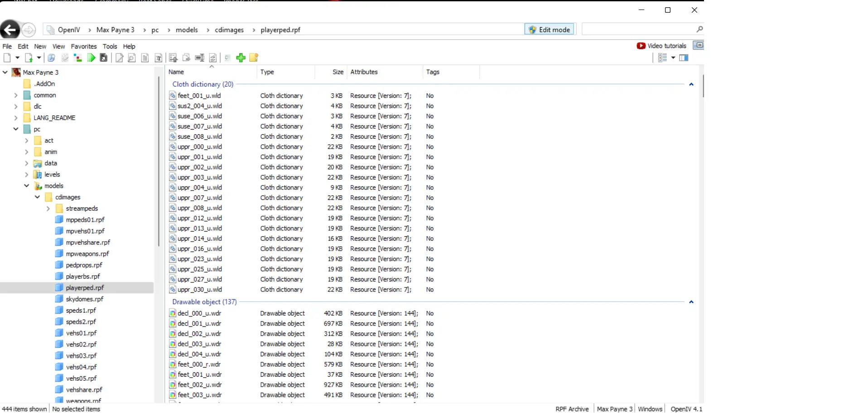Select playerbs.rpf in the tree
868x413 pixels.
[83, 277]
